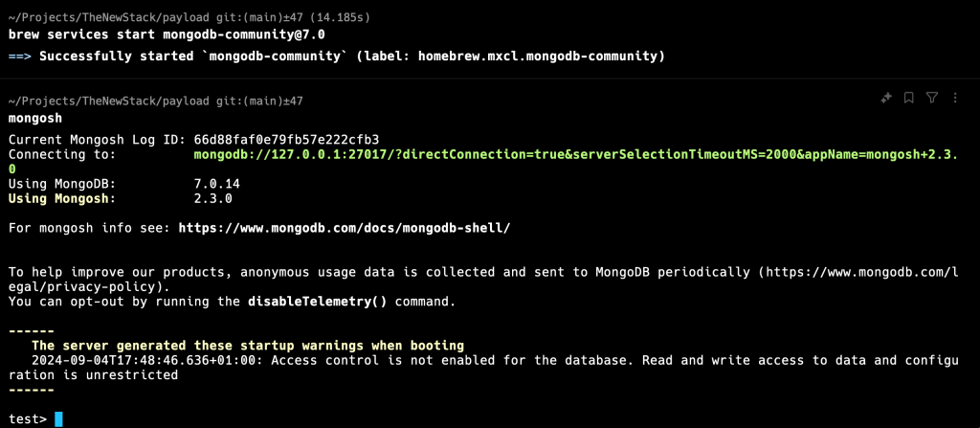Place cursor at the test> prompt
The image size is (980, 428).
tap(58, 418)
